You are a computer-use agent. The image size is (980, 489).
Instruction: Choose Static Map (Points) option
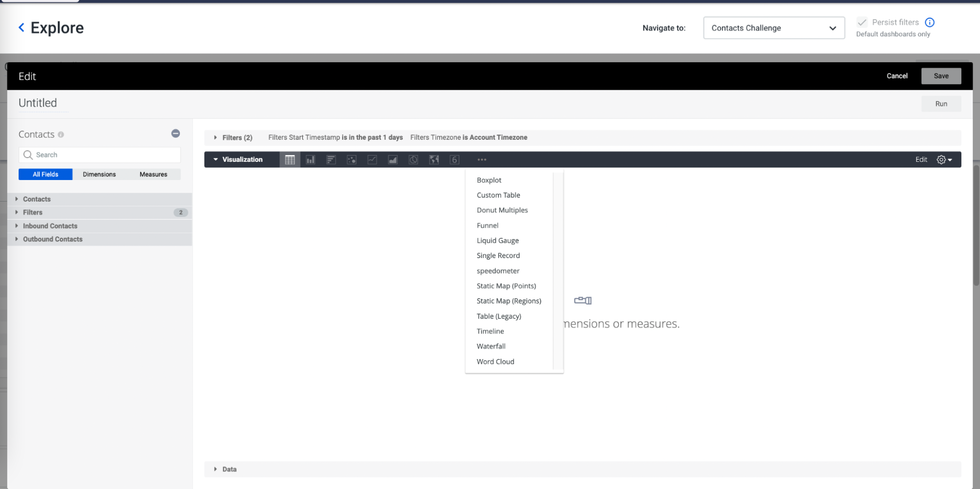click(506, 286)
